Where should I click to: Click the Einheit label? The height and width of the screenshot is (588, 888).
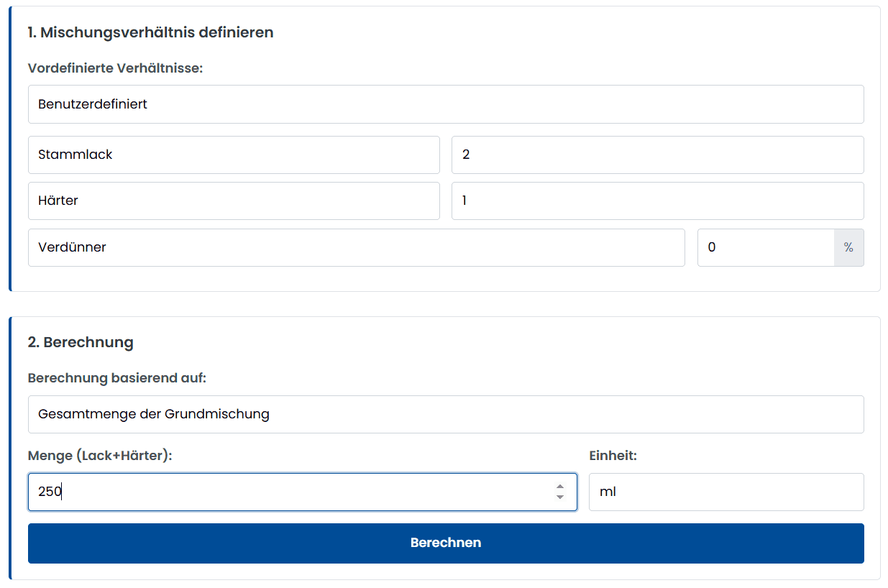[613, 456]
